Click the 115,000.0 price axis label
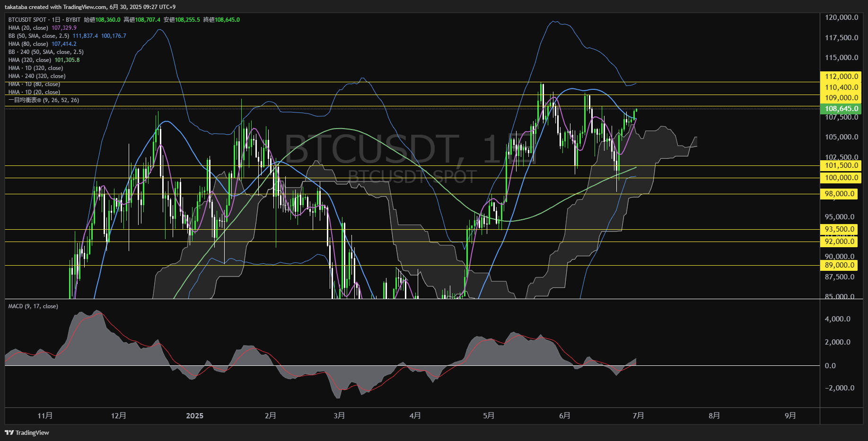 [842, 58]
